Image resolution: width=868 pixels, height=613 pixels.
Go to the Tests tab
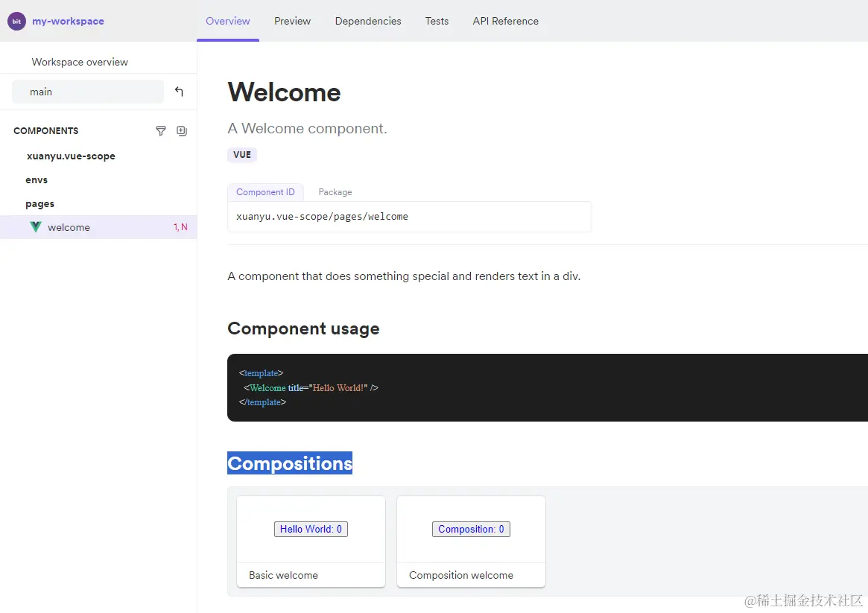(x=437, y=21)
